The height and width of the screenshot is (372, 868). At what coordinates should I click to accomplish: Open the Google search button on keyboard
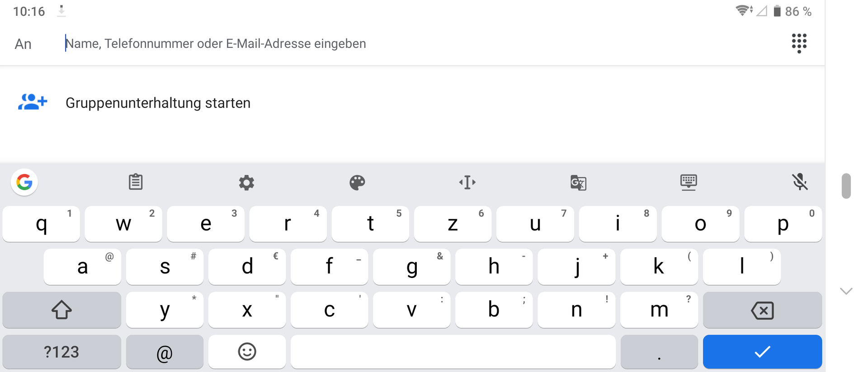coord(24,183)
